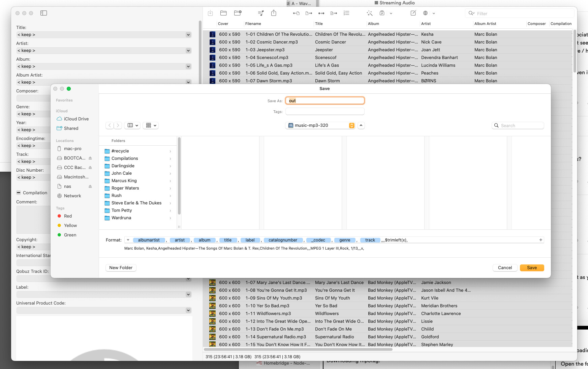
Task: Select the Red tag color
Action: (68, 216)
